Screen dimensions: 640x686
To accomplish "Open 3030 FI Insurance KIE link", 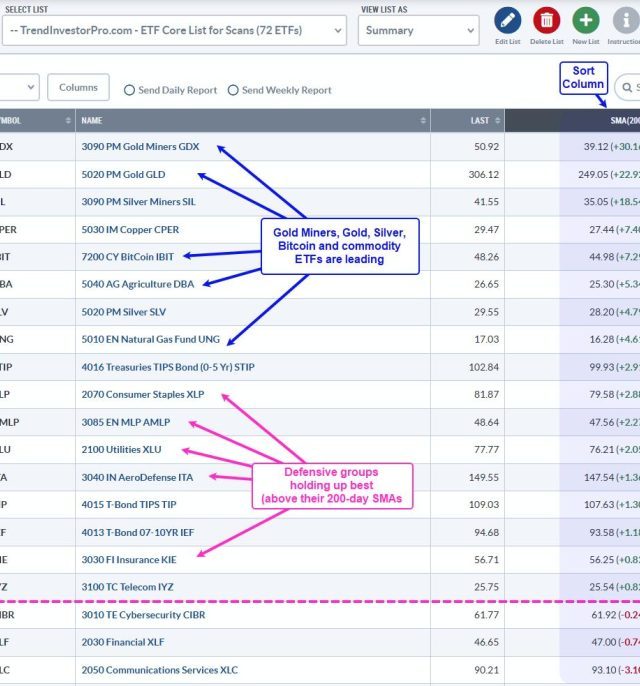I will point(129,560).
